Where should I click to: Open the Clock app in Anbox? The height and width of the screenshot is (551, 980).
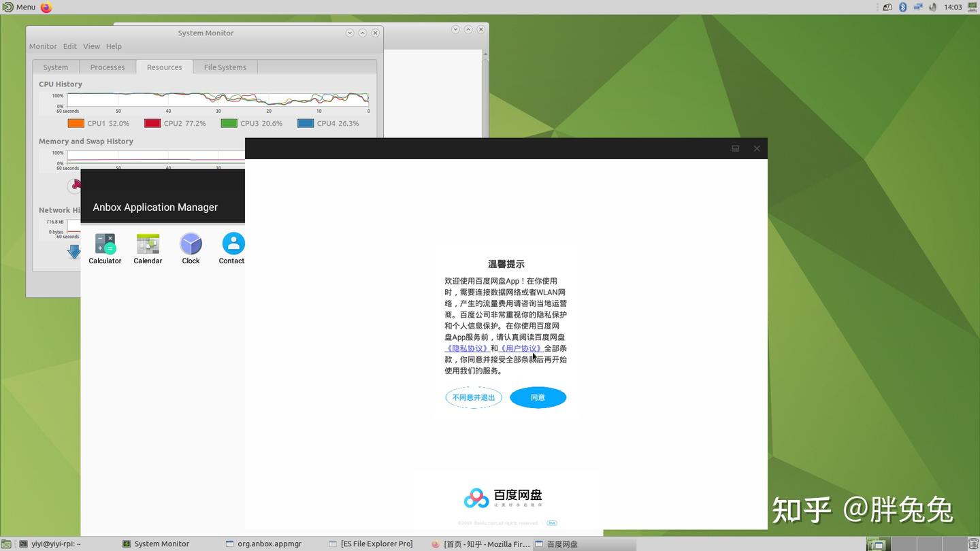click(x=191, y=244)
